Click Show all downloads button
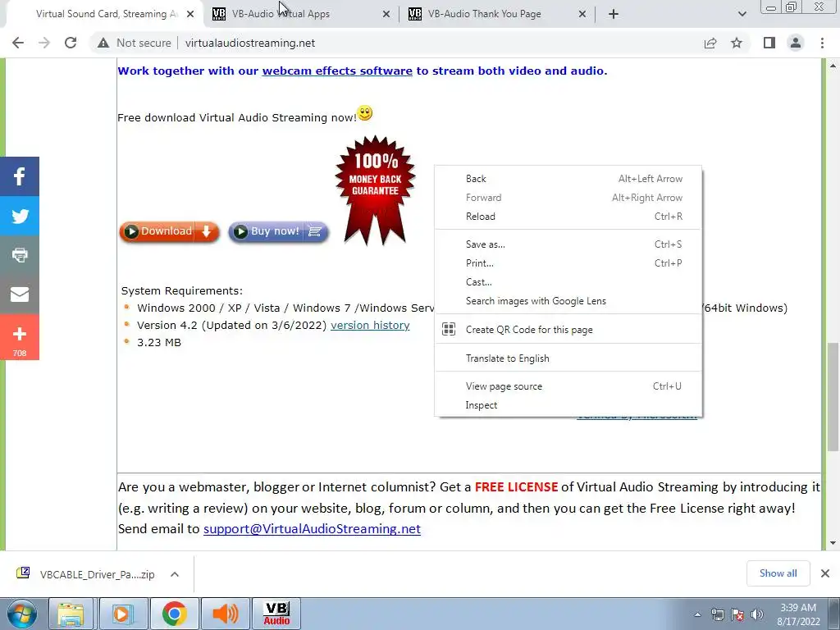Viewport: 840px width, 630px height. tap(778, 573)
